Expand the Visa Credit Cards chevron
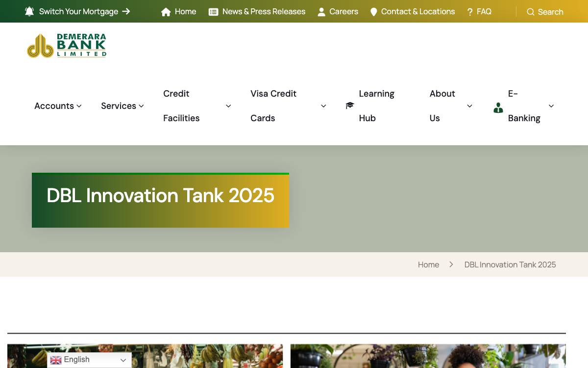Image resolution: width=588 pixels, height=368 pixels. tap(323, 106)
